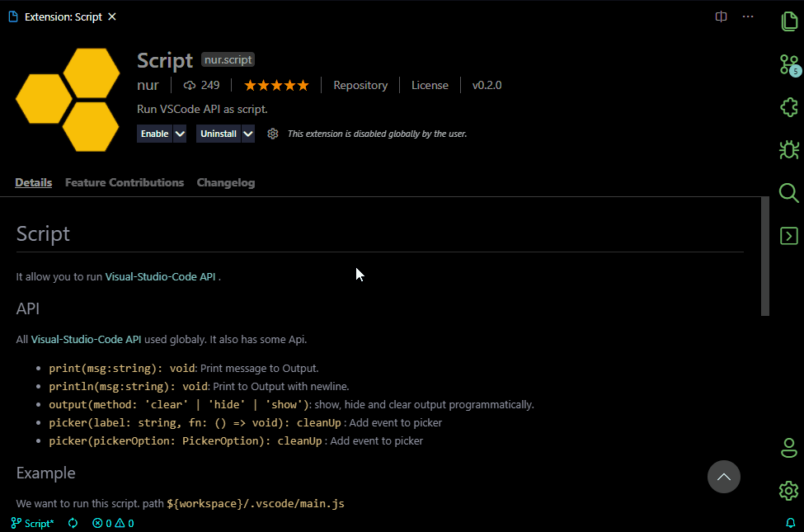Select the Extension: Script editor tab

63,17
